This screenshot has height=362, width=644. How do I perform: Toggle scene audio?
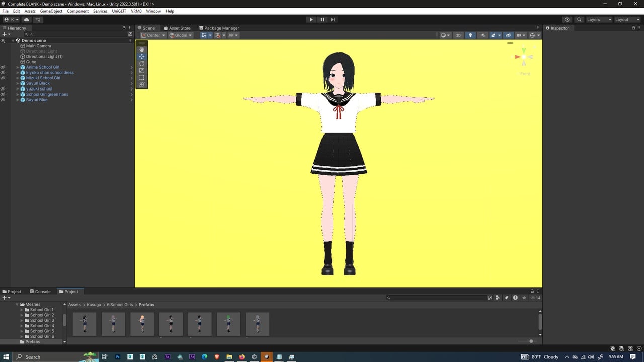point(482,35)
